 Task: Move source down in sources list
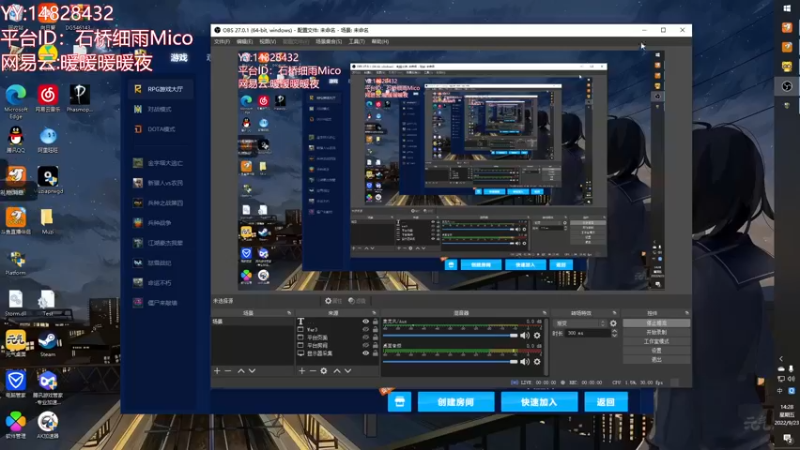click(x=348, y=371)
